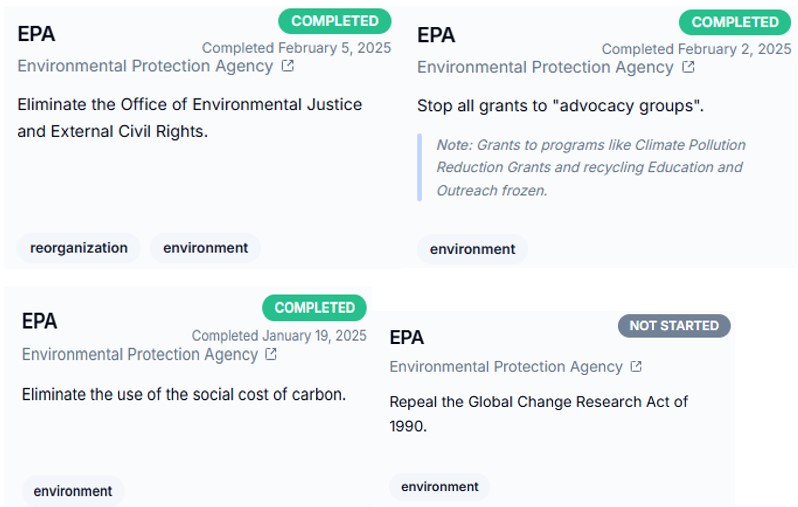Open Environmental Protection Agency link on January 19 card
This screenshot has height=507, width=798.
pyautogui.click(x=139, y=354)
